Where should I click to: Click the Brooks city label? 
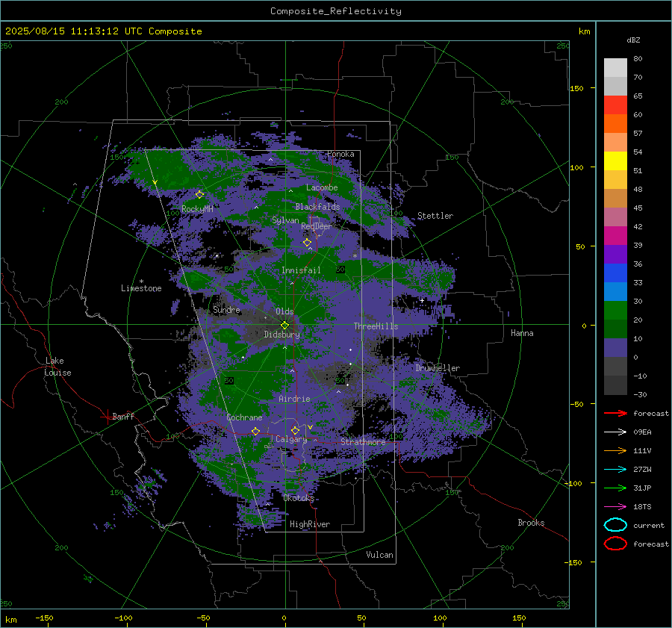[x=531, y=523]
